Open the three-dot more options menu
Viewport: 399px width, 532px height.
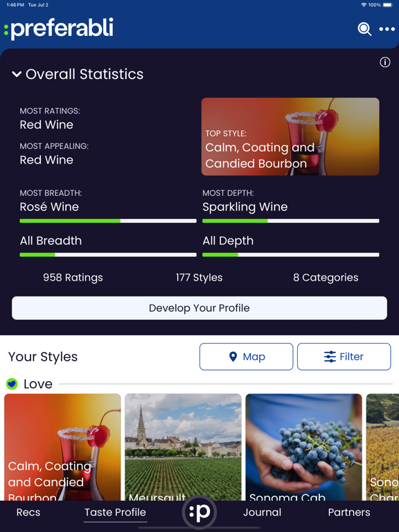pyautogui.click(x=387, y=29)
